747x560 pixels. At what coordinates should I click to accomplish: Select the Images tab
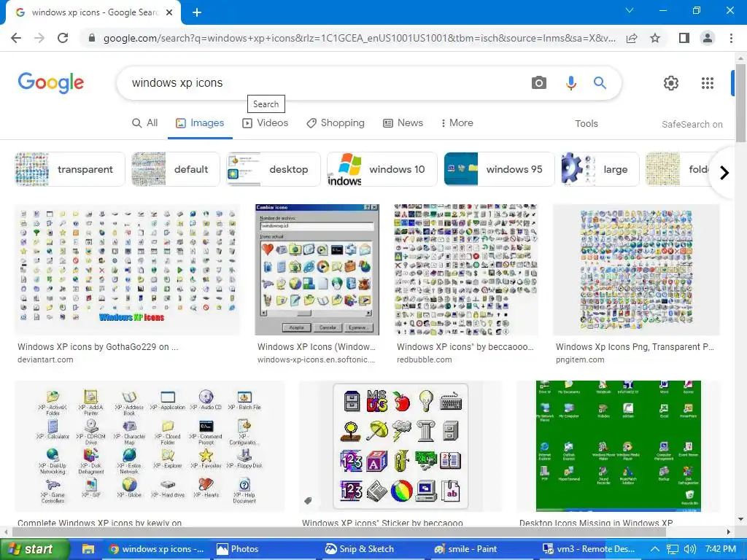200,122
